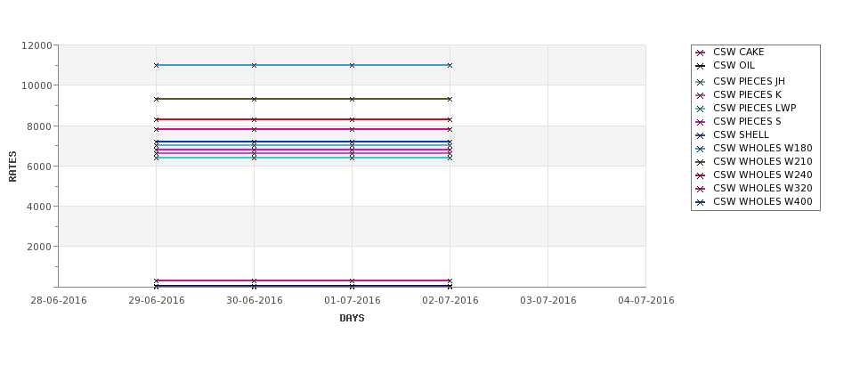Select the CSW WHOLES W320 legend label
Screen dimensions: 868x382
pyautogui.click(x=763, y=188)
